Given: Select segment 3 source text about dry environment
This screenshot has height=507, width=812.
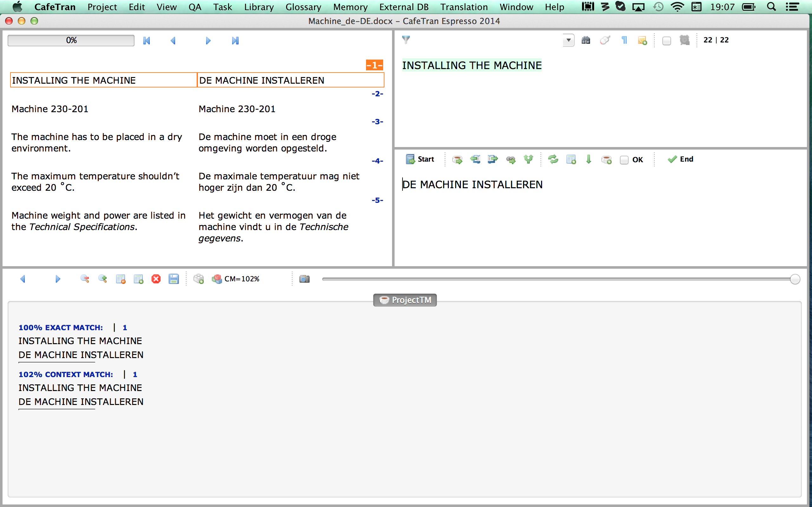Looking at the screenshot, I should [97, 142].
